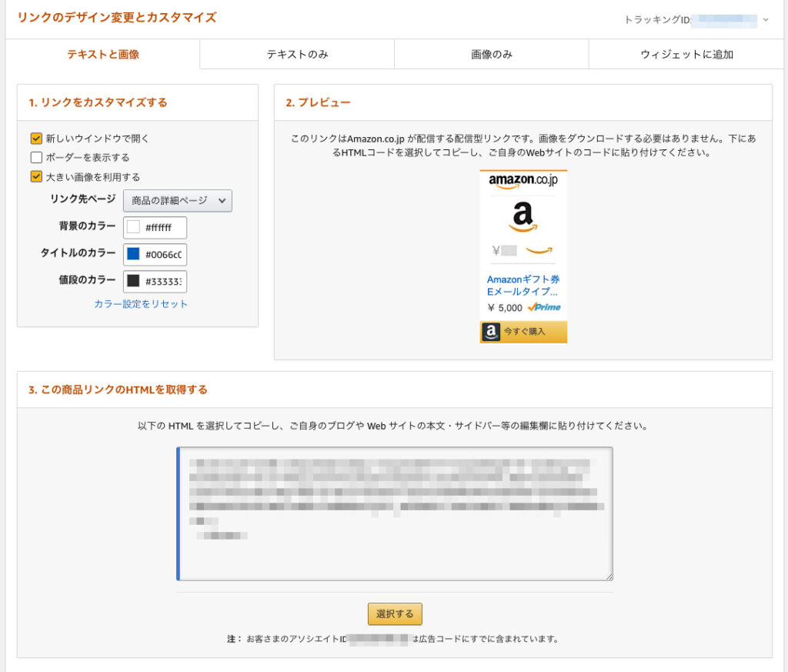Screen dimensions: 788x672
Task: Open the リンク先ページ dropdown
Action: coord(178,201)
